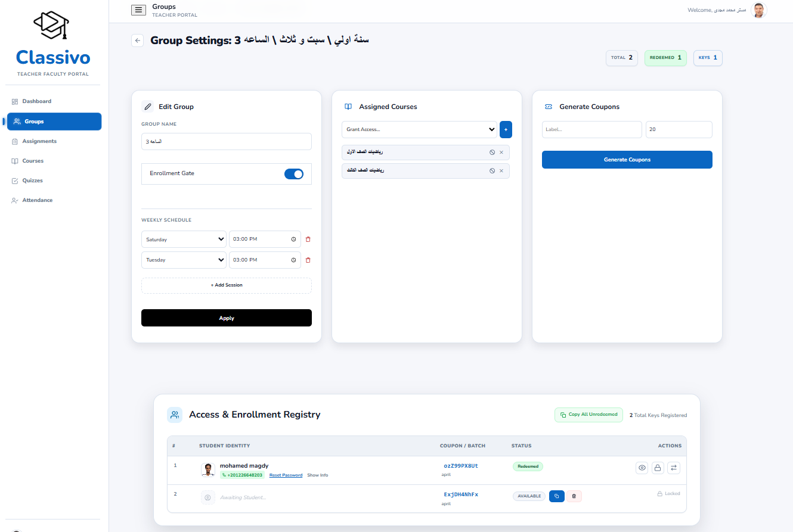This screenshot has height=532, width=793.
Task: Click the Redeemed status badge
Action: tap(528, 466)
